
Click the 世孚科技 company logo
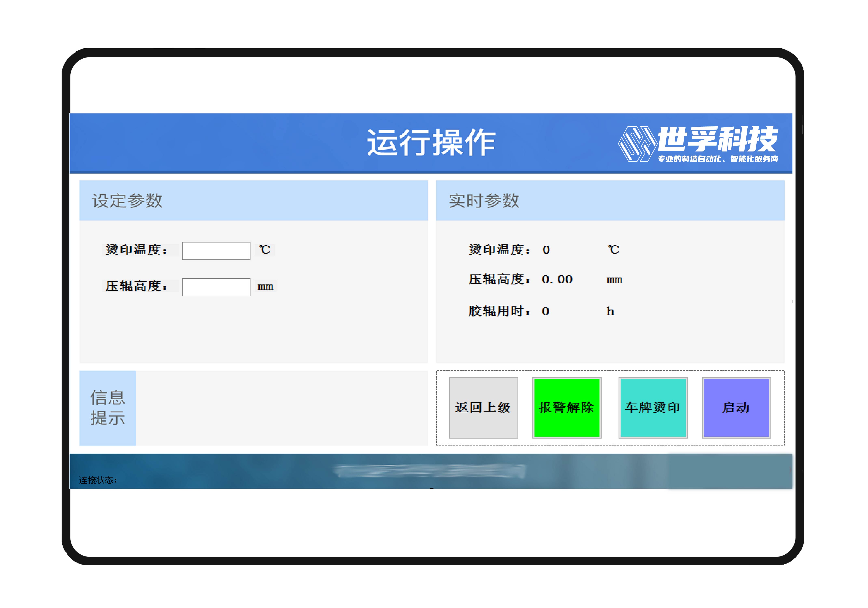click(x=698, y=144)
